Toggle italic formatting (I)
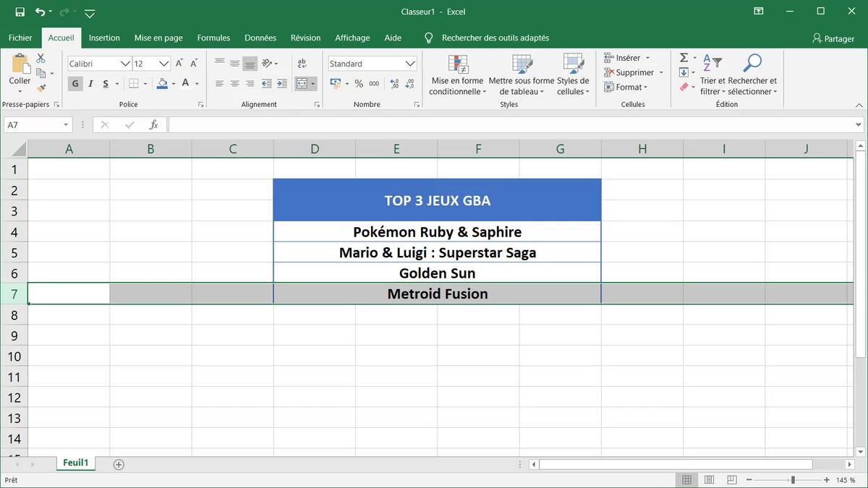This screenshot has width=868, height=488. tap(90, 84)
